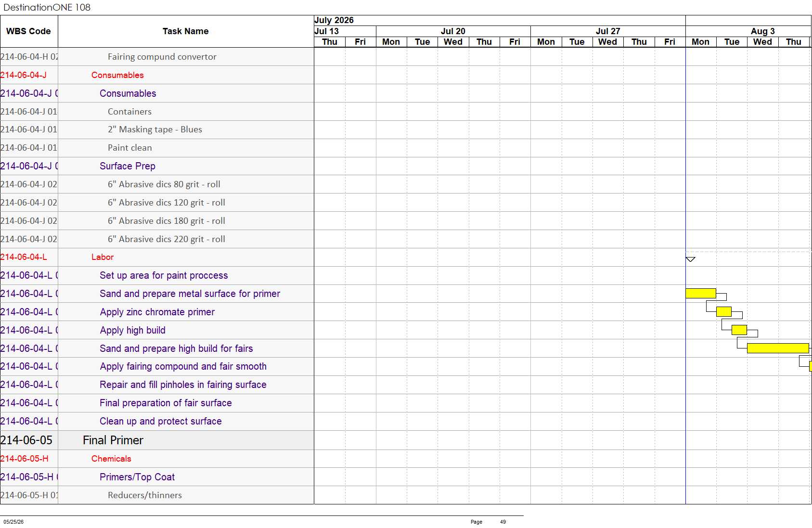Select the long yellow bar for Sand and prepare high build

tap(778, 348)
